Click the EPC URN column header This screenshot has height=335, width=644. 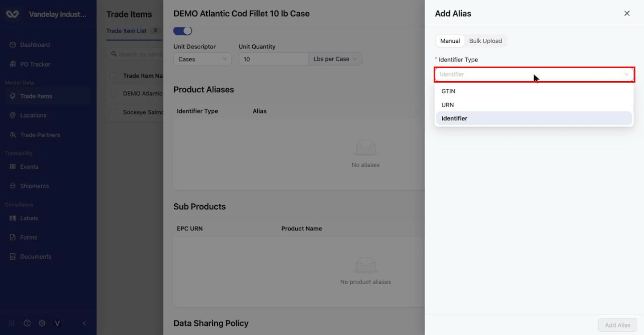pos(190,228)
